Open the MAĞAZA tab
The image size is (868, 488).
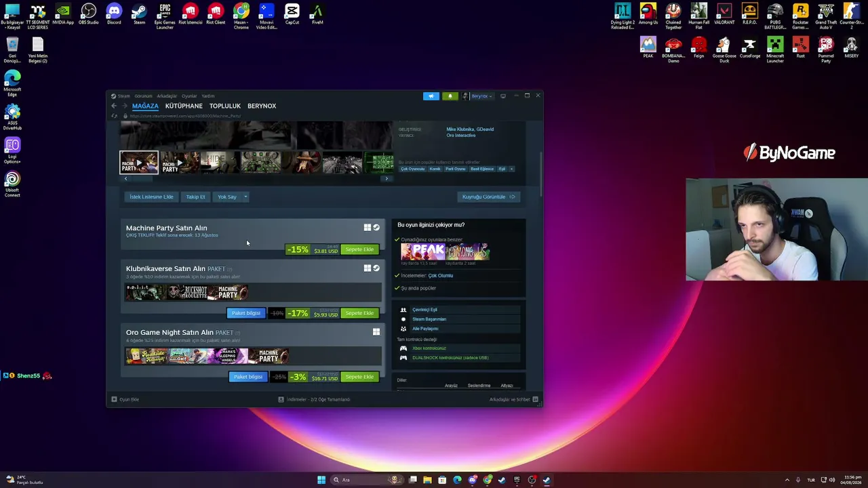145,106
